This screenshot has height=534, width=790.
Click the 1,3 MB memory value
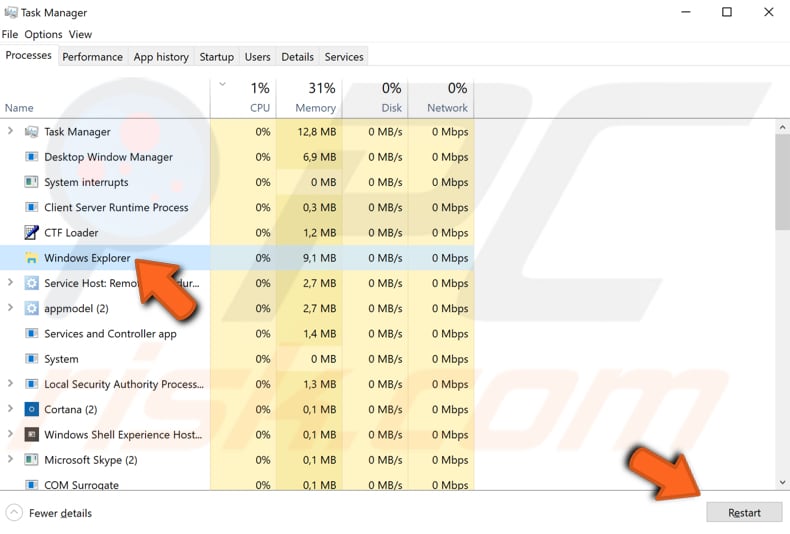pyautogui.click(x=319, y=384)
